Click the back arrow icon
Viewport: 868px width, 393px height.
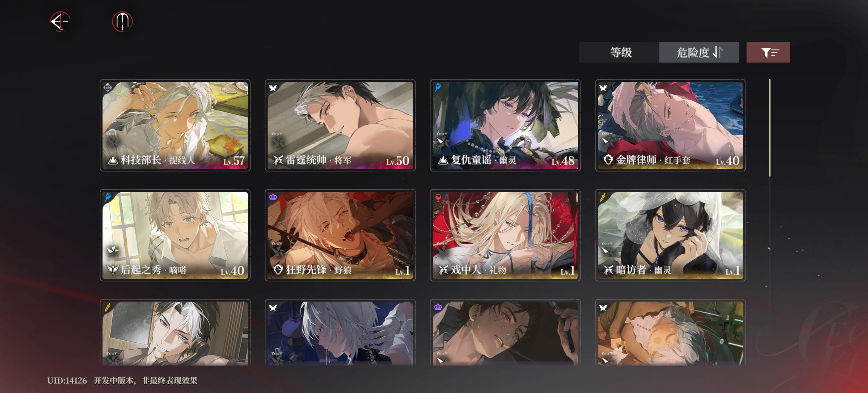(60, 22)
